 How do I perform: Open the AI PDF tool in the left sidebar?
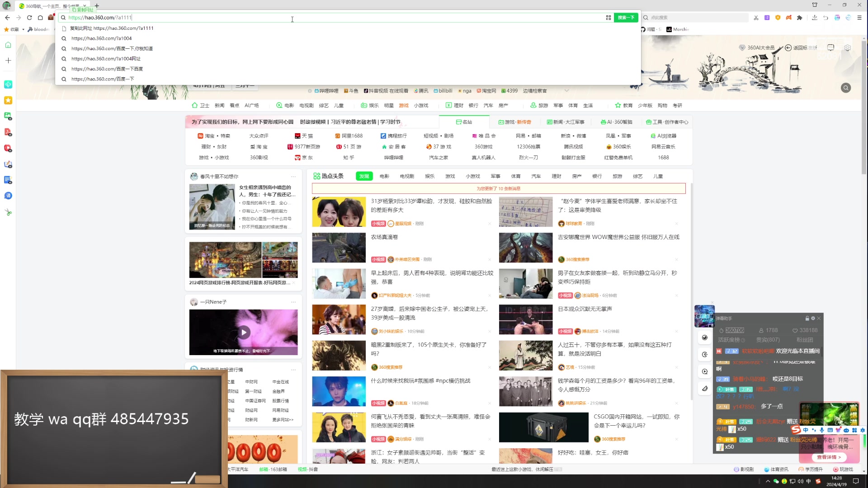click(8, 132)
